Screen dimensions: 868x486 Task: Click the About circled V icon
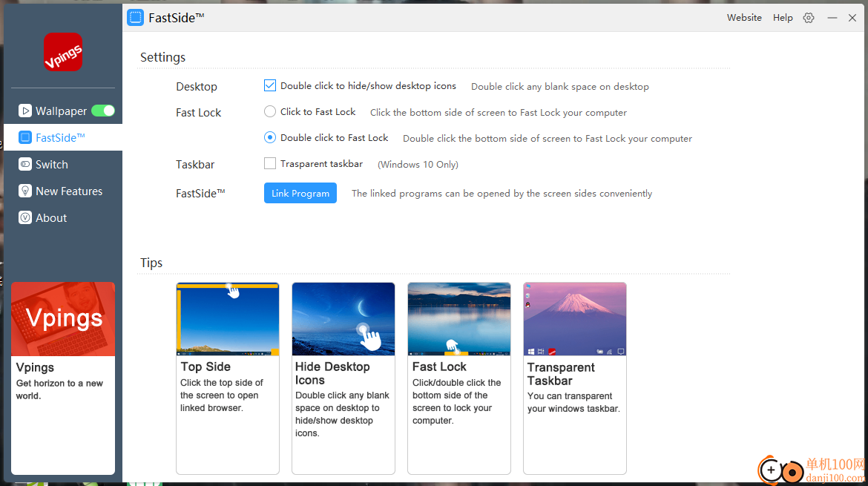(25, 217)
